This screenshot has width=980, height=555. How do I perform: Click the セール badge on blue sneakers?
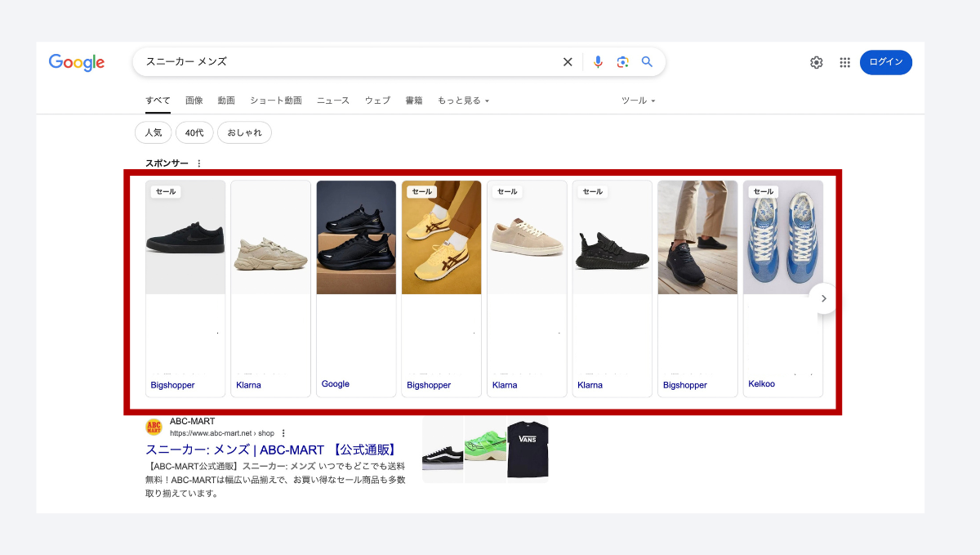coord(764,192)
